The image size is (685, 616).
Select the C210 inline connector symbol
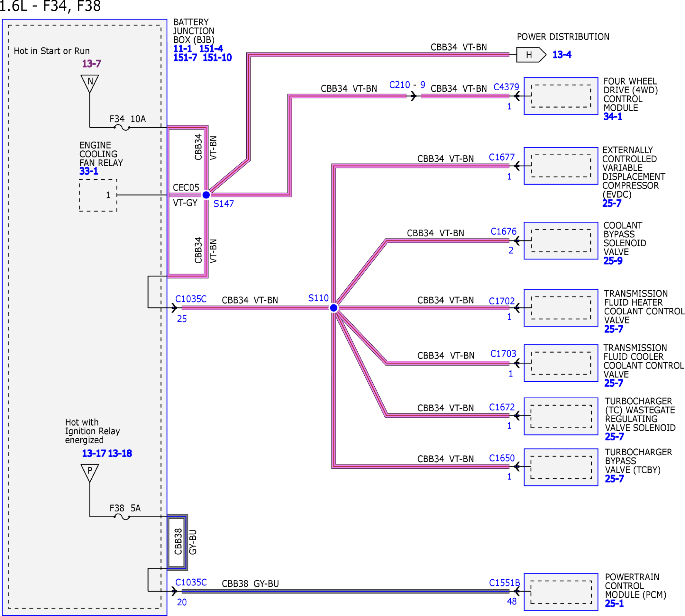tap(414, 96)
